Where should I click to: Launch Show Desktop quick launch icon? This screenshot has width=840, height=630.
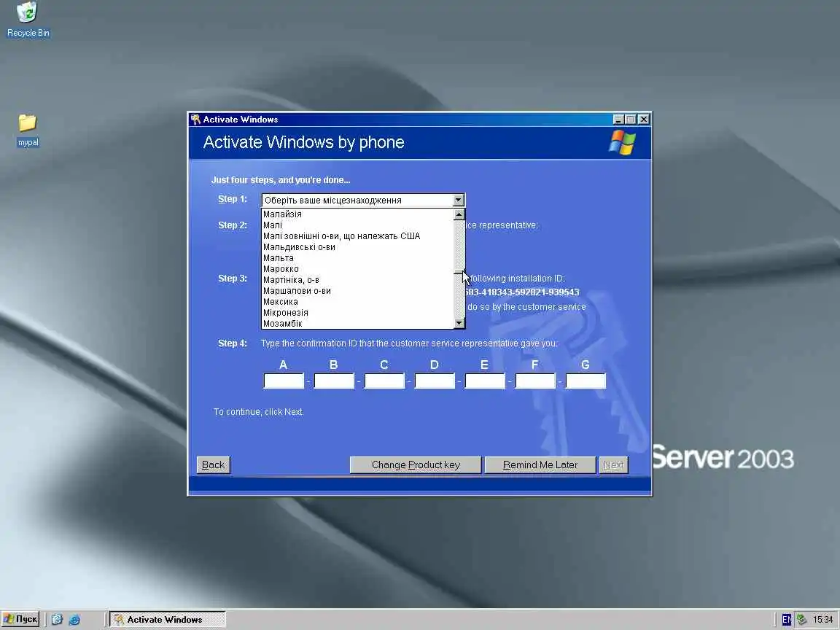pos(58,619)
